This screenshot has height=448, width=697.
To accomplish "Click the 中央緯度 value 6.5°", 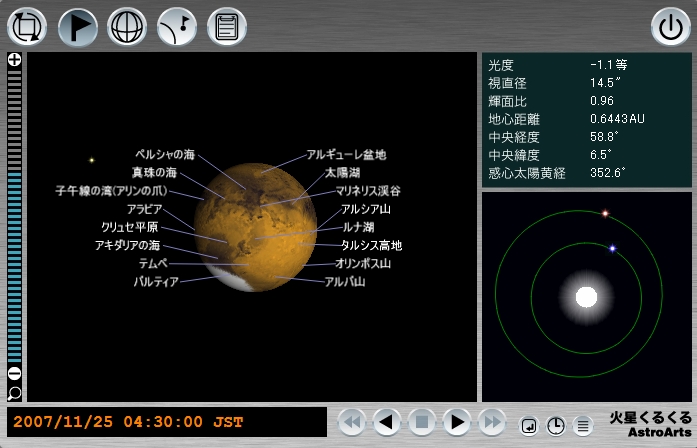I will pyautogui.click(x=601, y=155).
